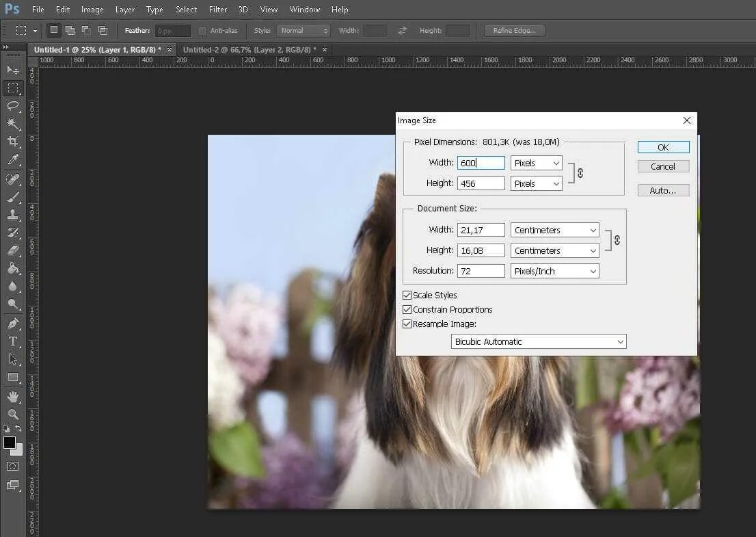Select the Healing Brush tool
756x537 pixels.
click(13, 179)
